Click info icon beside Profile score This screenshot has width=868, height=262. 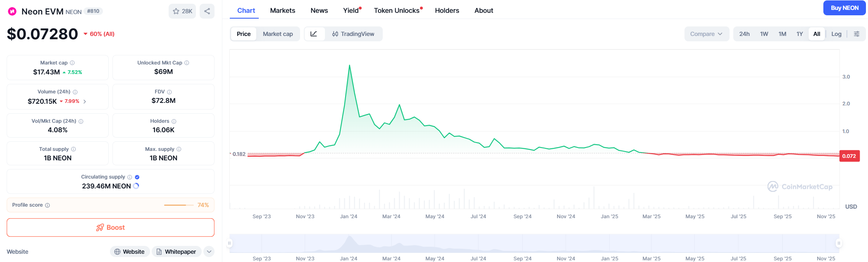coord(48,205)
